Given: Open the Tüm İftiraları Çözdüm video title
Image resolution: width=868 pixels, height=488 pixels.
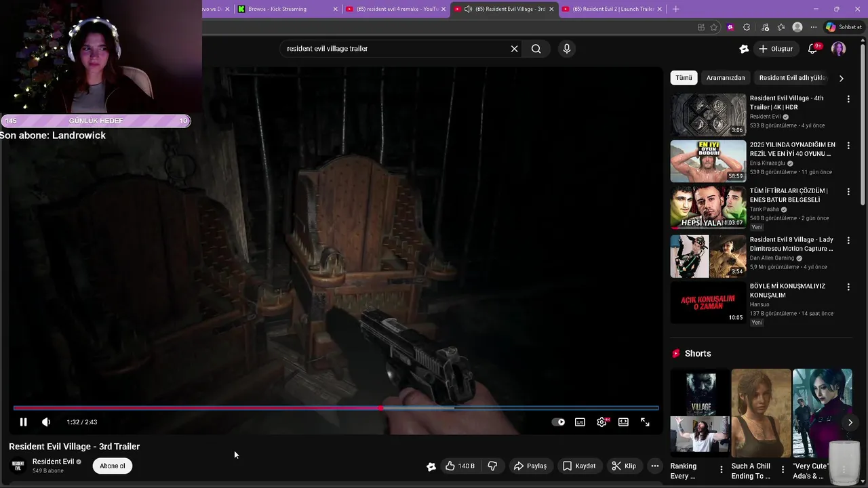Looking at the screenshot, I should point(789,195).
